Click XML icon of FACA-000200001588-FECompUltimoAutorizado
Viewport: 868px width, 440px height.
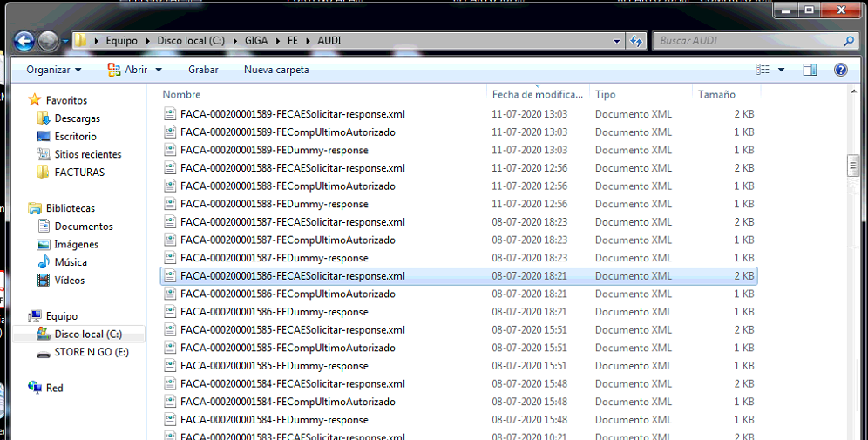(170, 186)
